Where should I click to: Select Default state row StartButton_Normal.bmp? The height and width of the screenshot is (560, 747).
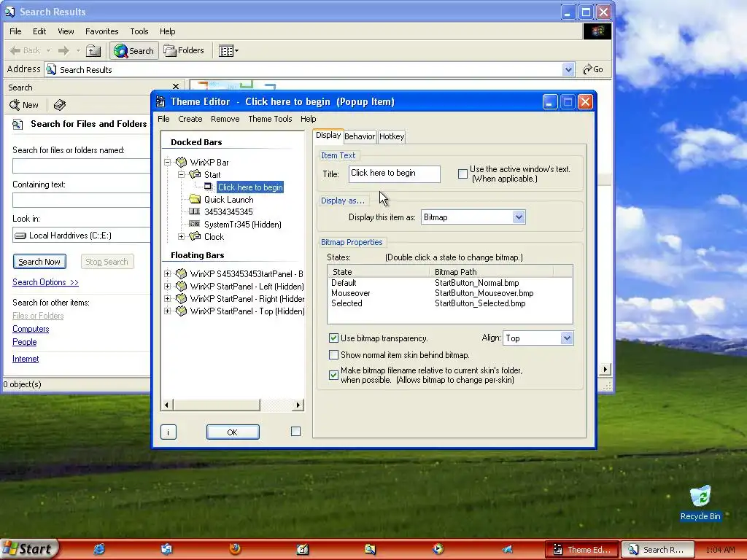449,283
